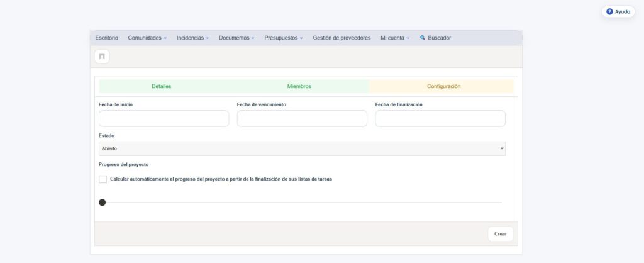This screenshot has height=263, width=644.
Task: Expand the Incidencias dropdown menu
Action: pos(192,38)
